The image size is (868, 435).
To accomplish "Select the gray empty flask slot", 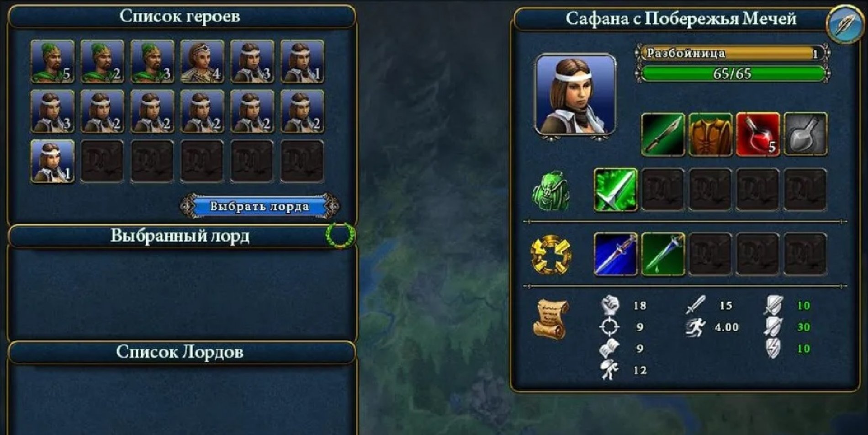I will (805, 134).
